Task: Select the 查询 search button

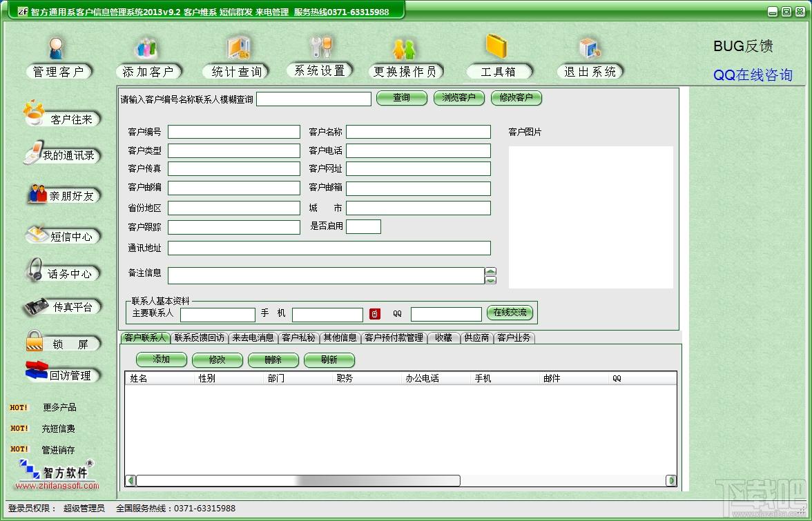Action: 402,98
